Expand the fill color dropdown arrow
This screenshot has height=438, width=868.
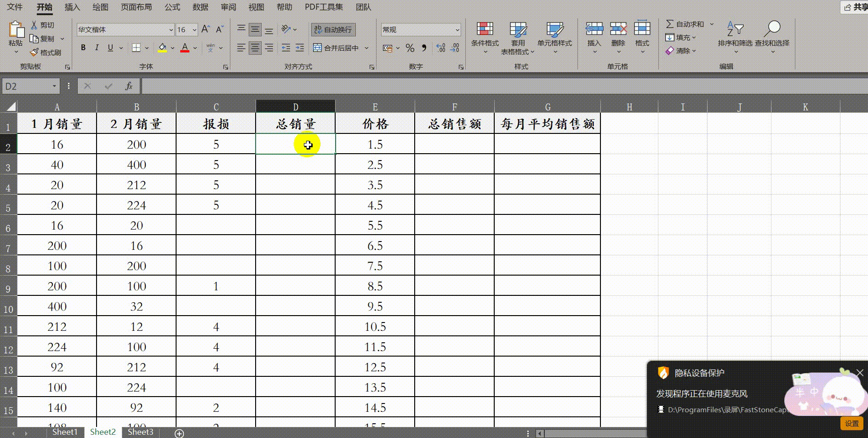coord(173,48)
